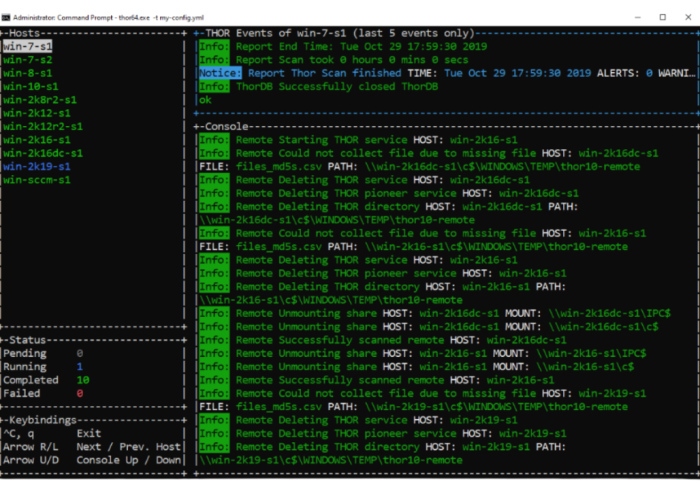Select host win-7-s1 in Hosts list
This screenshot has width=700, height=500.
(28, 46)
